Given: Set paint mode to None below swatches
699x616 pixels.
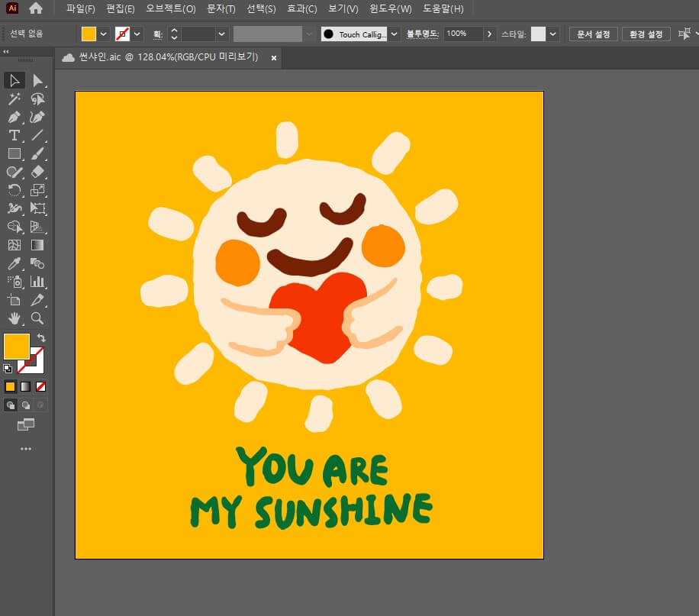Looking at the screenshot, I should (x=41, y=386).
